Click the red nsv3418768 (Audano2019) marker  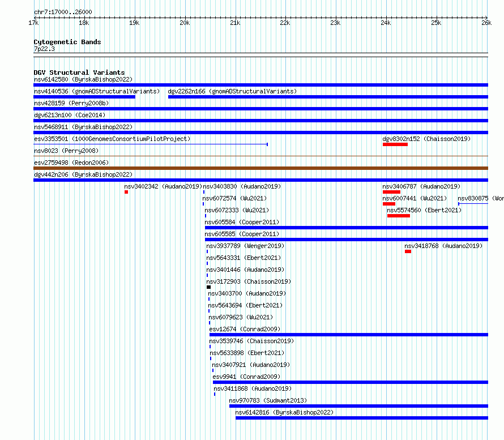point(408,251)
